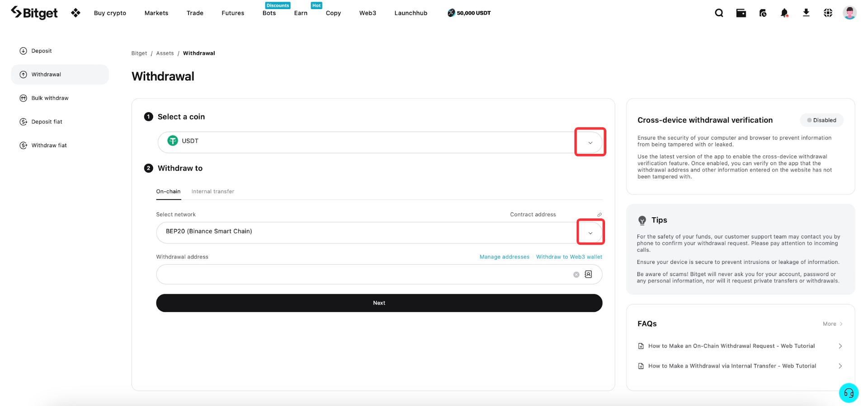This screenshot has width=868, height=406.
Task: Switch to On-chain tab
Action: (x=168, y=191)
